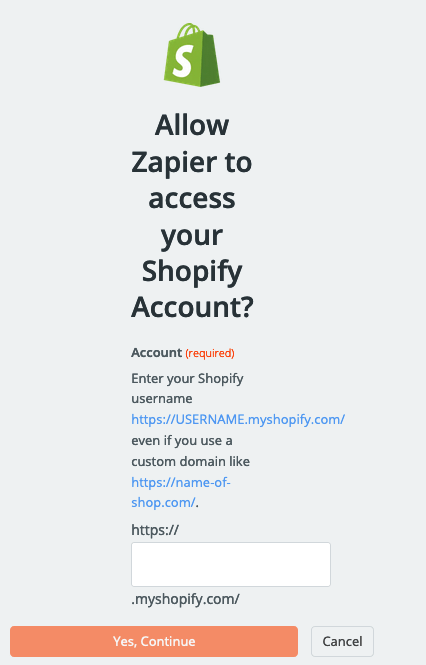Click the .myshopify.com/ suffix below the input

click(x=185, y=599)
